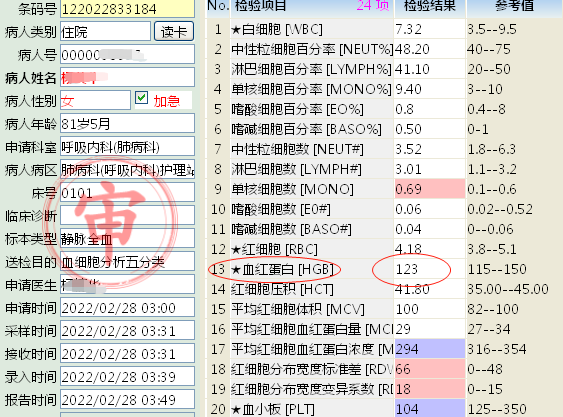Screen dimensions: 563x417
Task: Click the 录入时间 field 03:39
Action: pyautogui.click(x=127, y=377)
